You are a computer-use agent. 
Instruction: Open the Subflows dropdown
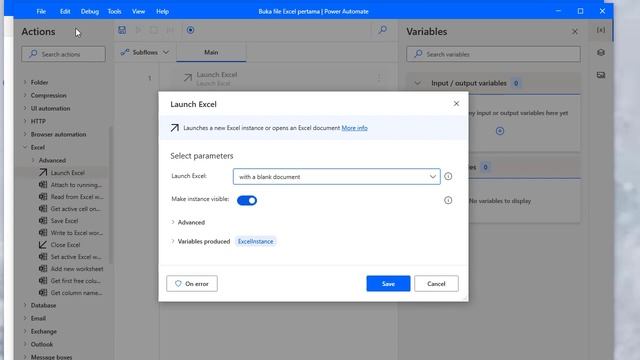[x=145, y=52]
